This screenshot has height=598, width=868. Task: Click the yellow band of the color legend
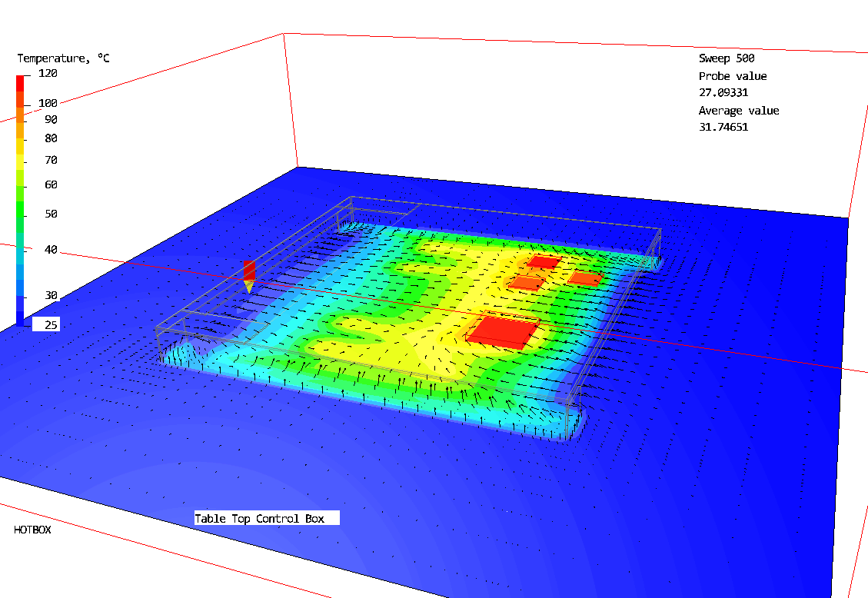[x=21, y=160]
